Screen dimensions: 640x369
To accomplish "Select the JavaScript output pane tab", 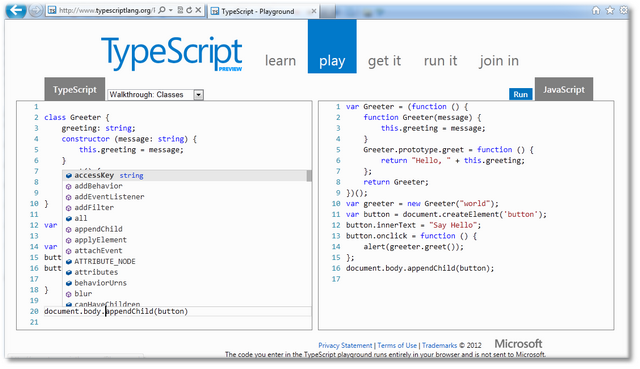I will [x=564, y=89].
